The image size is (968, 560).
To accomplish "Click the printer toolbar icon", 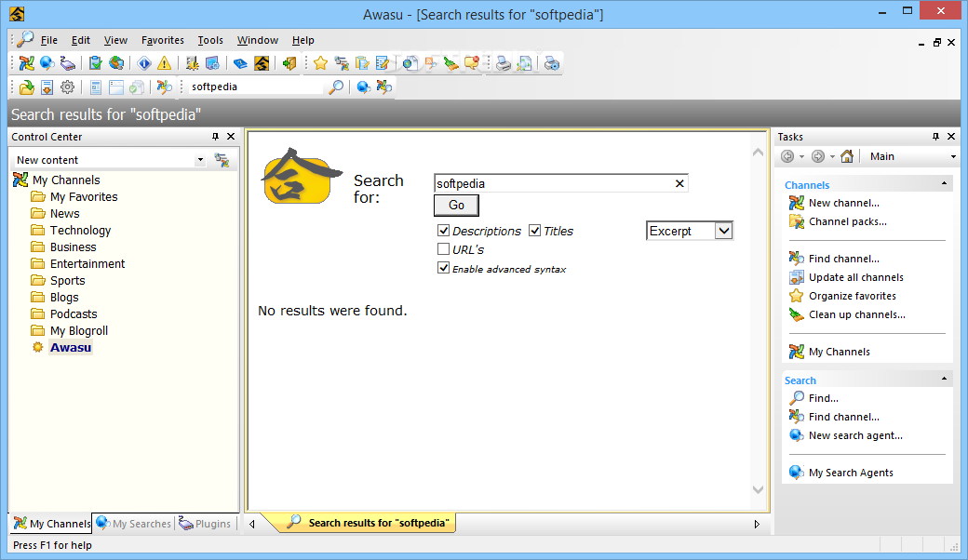I will [x=504, y=63].
